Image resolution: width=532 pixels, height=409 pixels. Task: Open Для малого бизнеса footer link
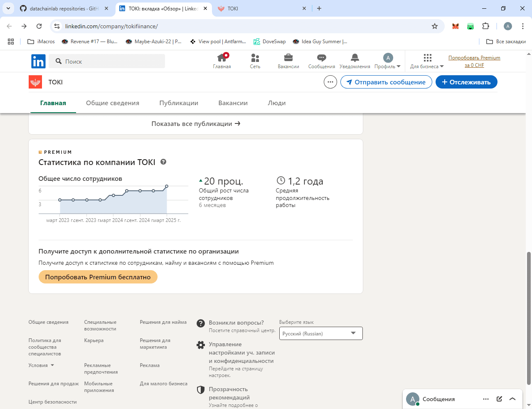(x=163, y=384)
